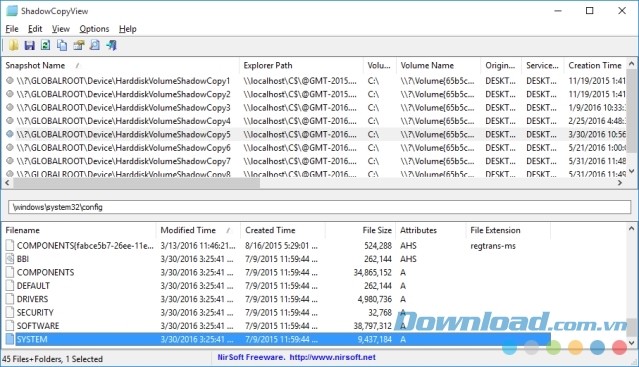Click the snapshot list scroll down arrow
The image size is (639, 367).
[x=632, y=171]
